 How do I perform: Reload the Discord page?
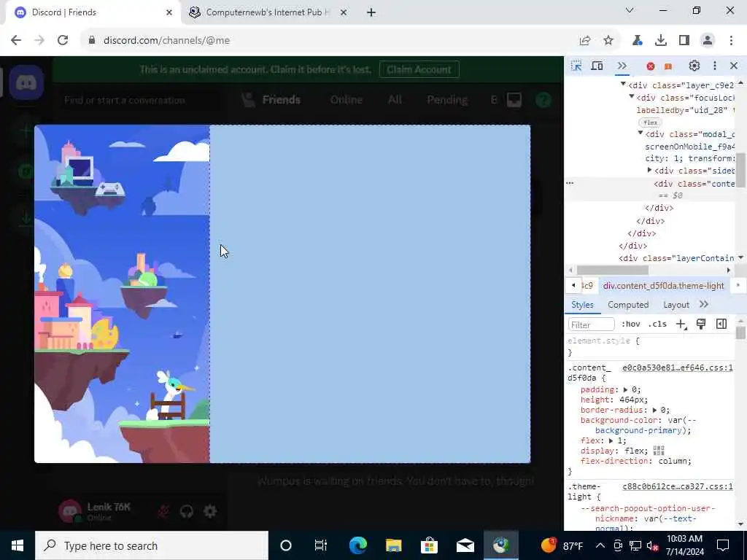click(x=63, y=41)
